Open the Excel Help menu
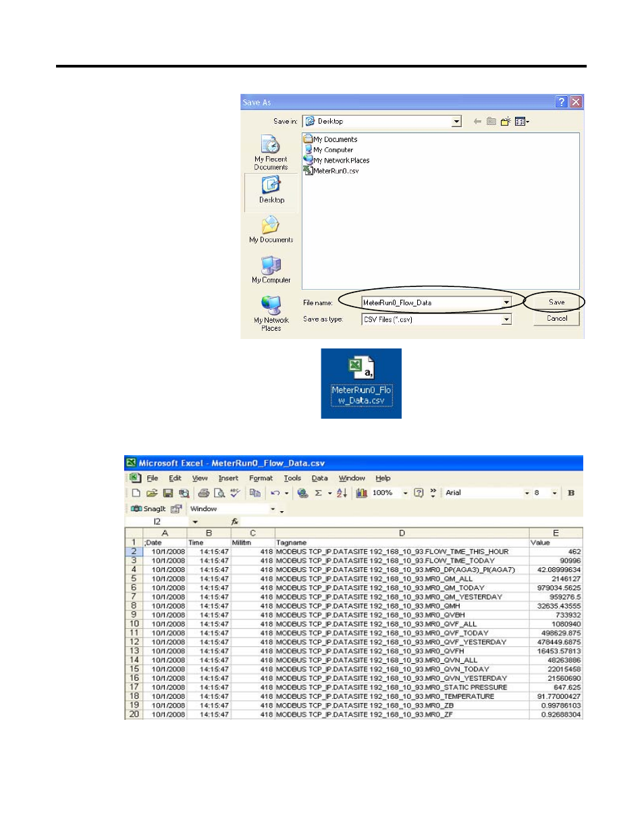This screenshot has height=834, width=644. [383, 478]
